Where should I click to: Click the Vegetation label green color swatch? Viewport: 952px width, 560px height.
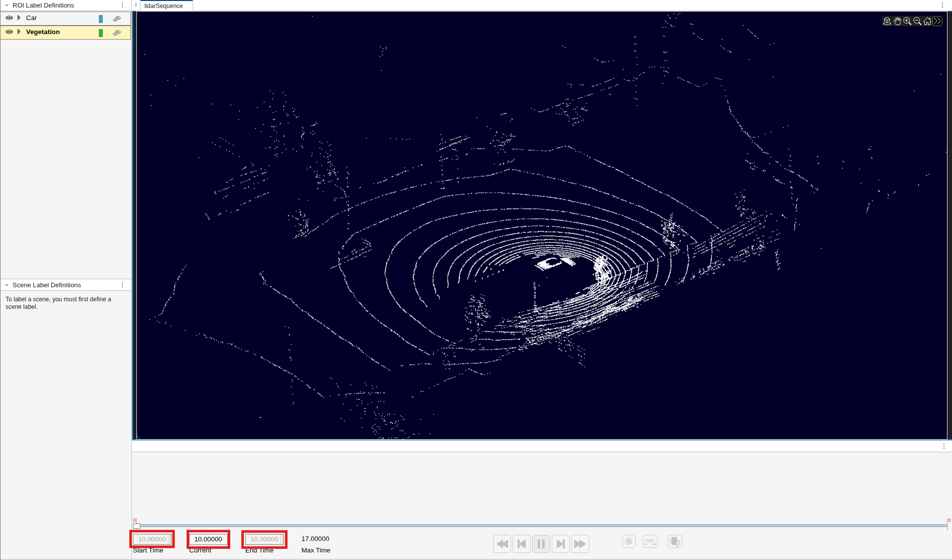(101, 33)
